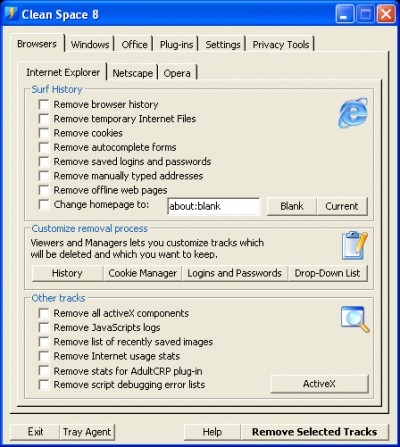Click the Blank homepage button
Viewport: 400px width, 447px height.
[292, 206]
